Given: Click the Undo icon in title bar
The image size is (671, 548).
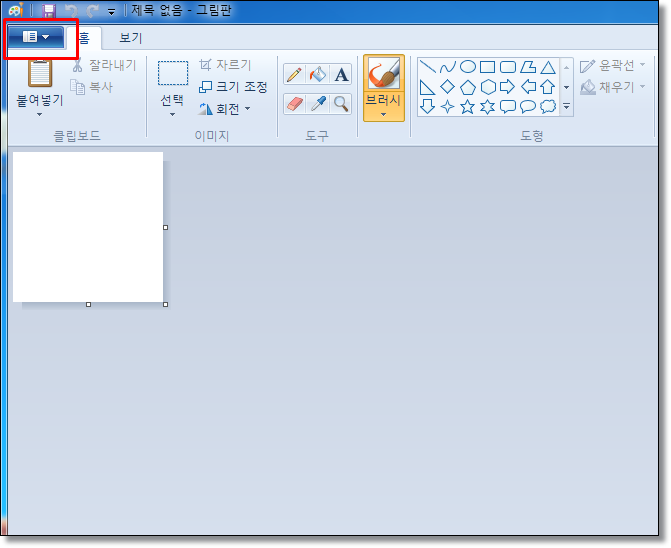Looking at the screenshot, I should (71, 11).
